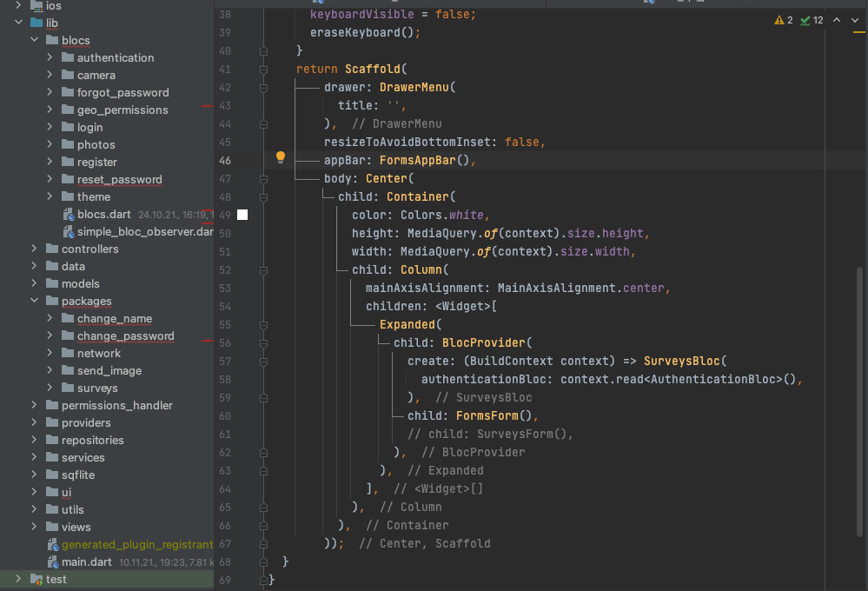Collapse the Scaffold code fold on line 41
This screenshot has width=868, height=591.
coord(262,69)
